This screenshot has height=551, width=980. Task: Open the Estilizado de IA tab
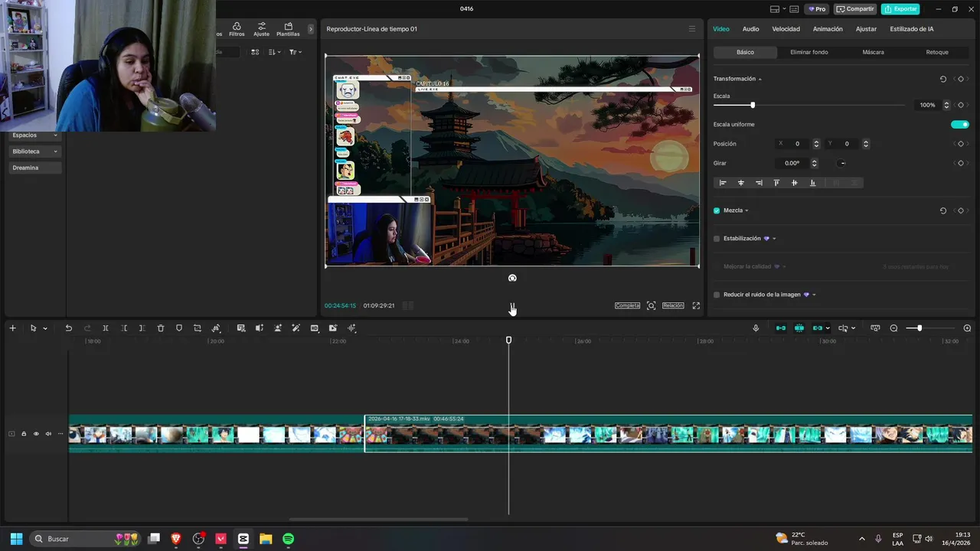911,29
